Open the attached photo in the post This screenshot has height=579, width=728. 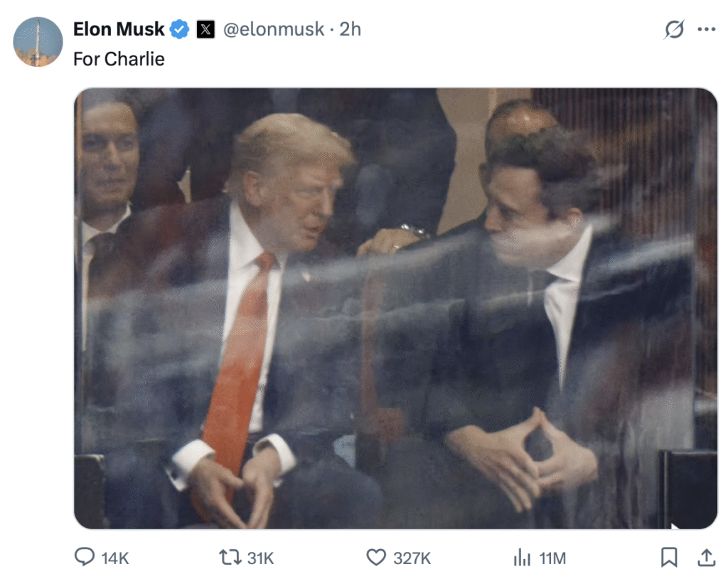395,308
